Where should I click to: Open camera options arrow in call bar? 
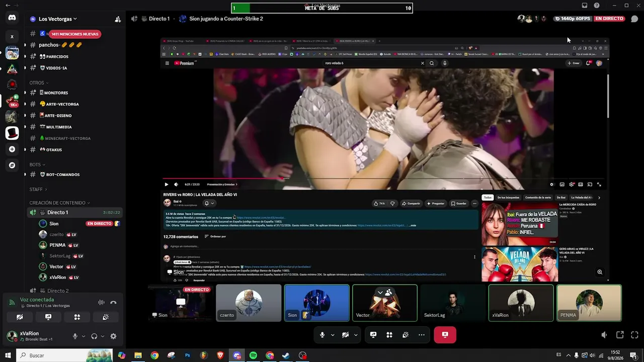[x=356, y=335]
